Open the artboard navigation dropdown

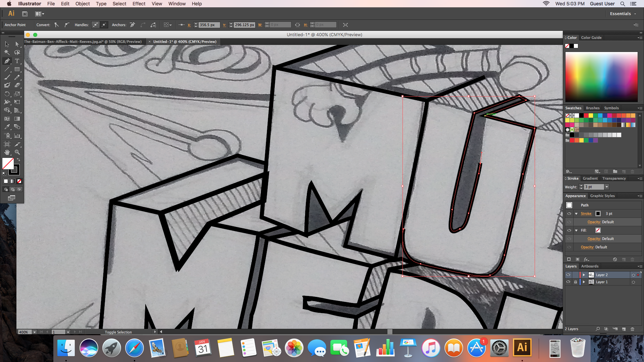pos(68,332)
